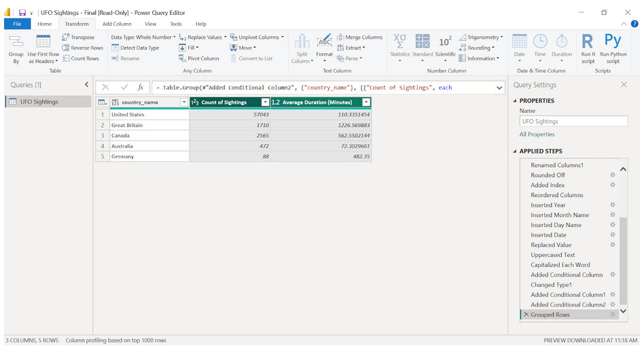
Task: Click the Format text icon
Action: (x=325, y=41)
